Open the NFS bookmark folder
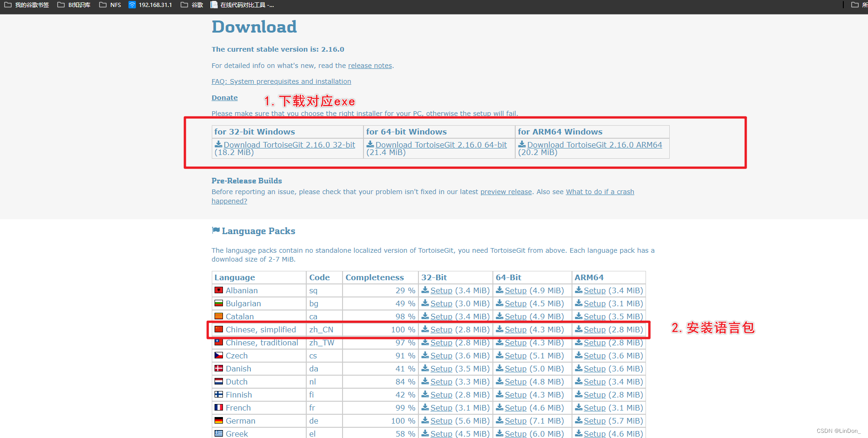Image resolution: width=868 pixels, height=438 pixels. click(110, 5)
